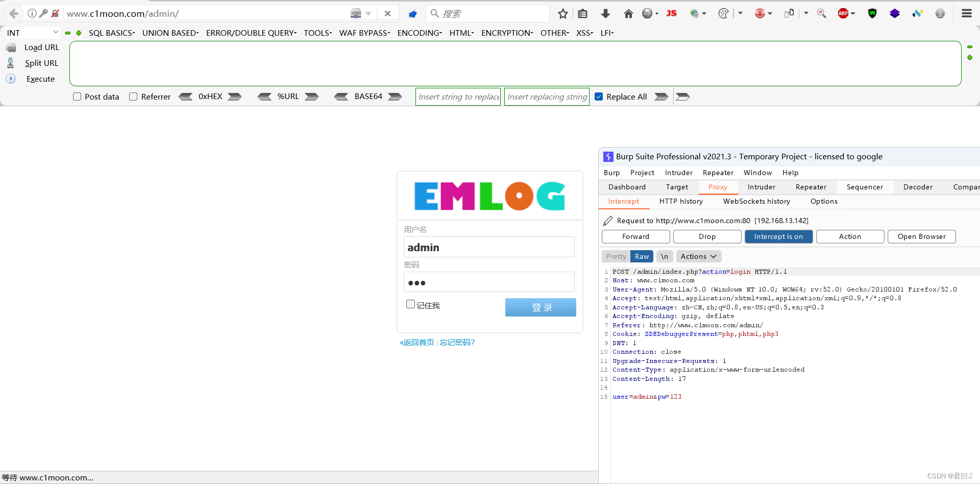Expand the ERROR/DOUBLE QUERY menu

251,33
